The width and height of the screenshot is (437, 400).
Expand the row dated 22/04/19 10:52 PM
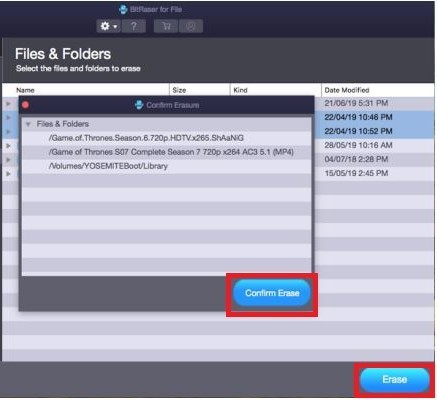click(8, 132)
